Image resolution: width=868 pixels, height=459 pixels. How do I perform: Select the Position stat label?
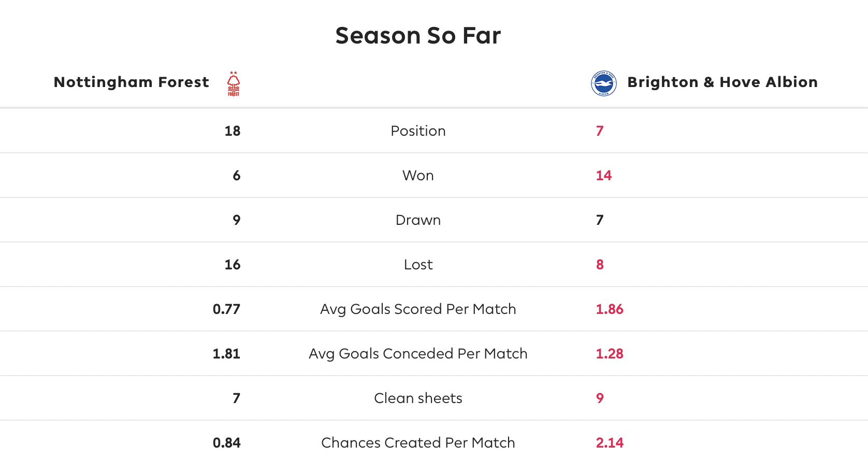pos(418,131)
